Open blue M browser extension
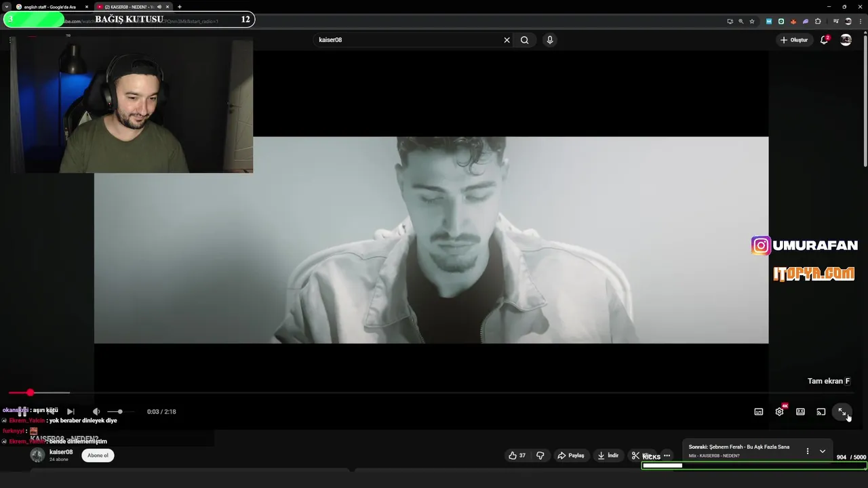Viewport: 868px width, 488px height. [x=769, y=21]
